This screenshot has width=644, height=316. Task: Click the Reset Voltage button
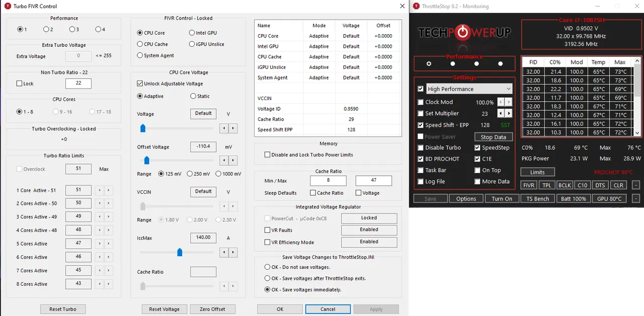(x=165, y=309)
